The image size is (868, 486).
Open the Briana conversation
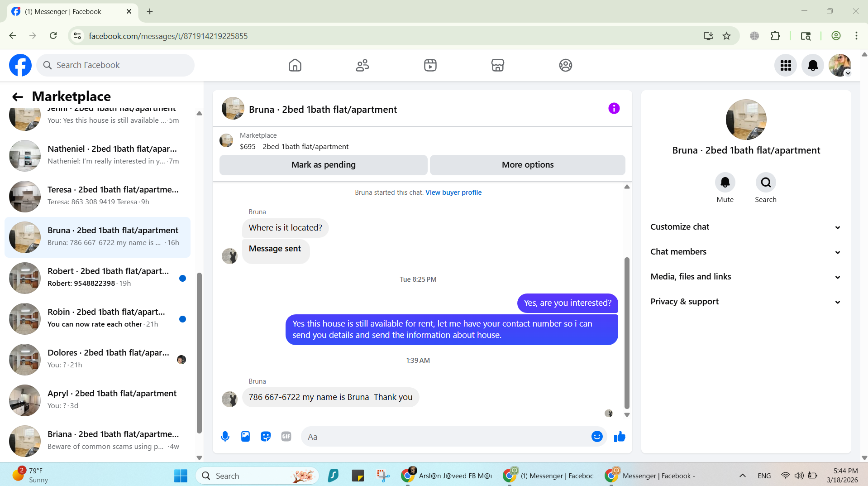coord(97,441)
